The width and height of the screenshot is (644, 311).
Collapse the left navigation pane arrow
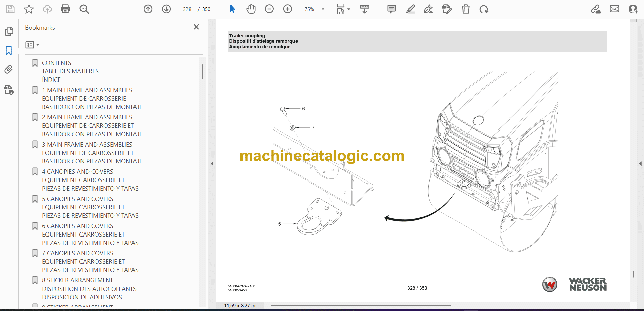(x=212, y=164)
